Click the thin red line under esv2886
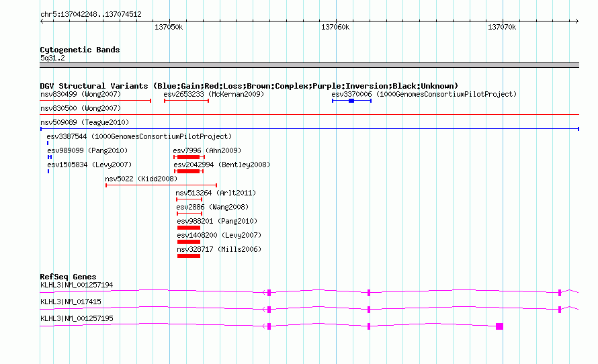Image resolution: width=598 pixels, height=364 pixels. point(189,214)
